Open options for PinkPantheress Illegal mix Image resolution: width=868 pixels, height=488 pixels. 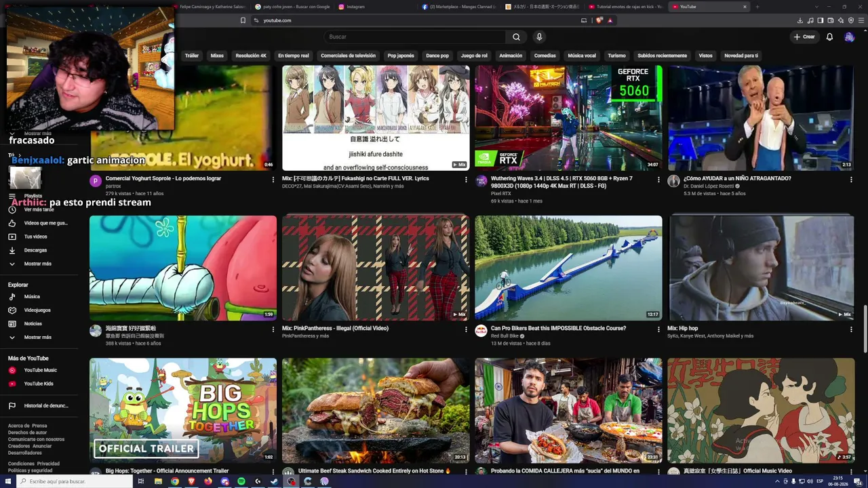point(466,329)
